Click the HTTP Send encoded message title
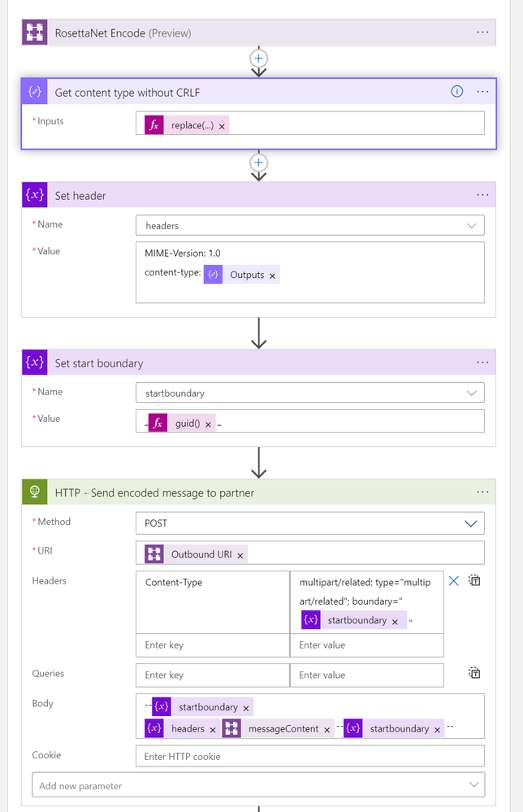Screen dimensions: 523x812 pyautogui.click(x=154, y=493)
